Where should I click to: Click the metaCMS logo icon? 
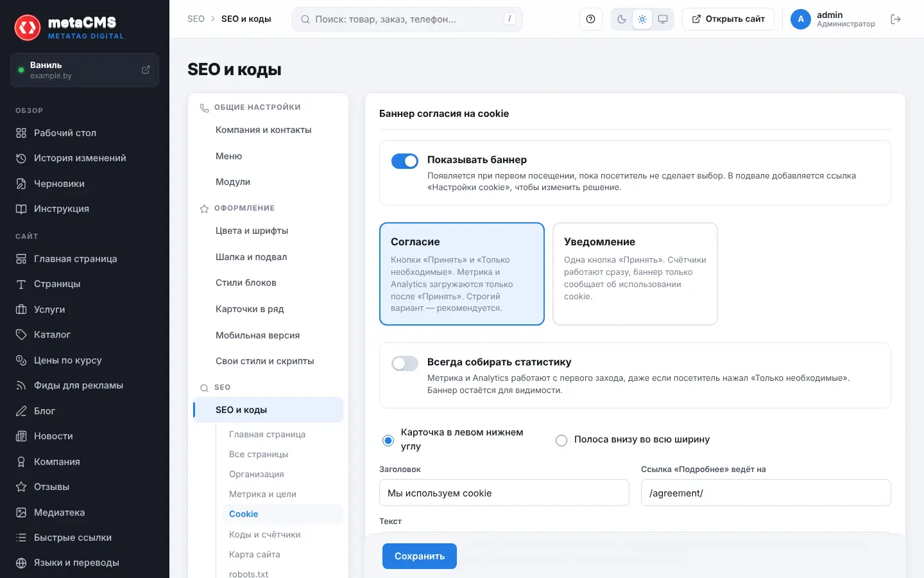pyautogui.click(x=28, y=28)
